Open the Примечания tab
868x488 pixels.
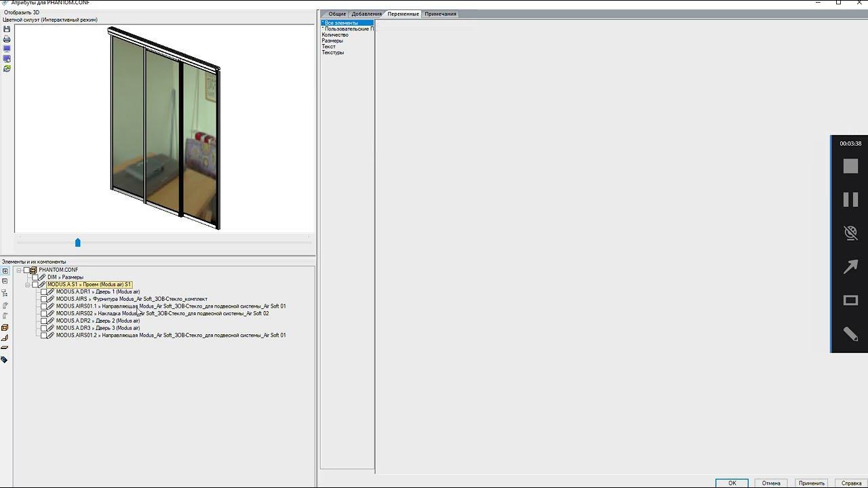coord(440,14)
